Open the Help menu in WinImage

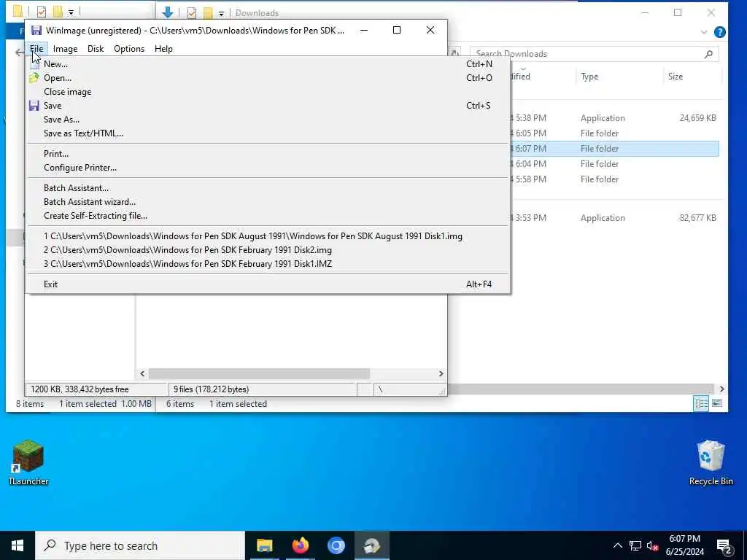[163, 49]
